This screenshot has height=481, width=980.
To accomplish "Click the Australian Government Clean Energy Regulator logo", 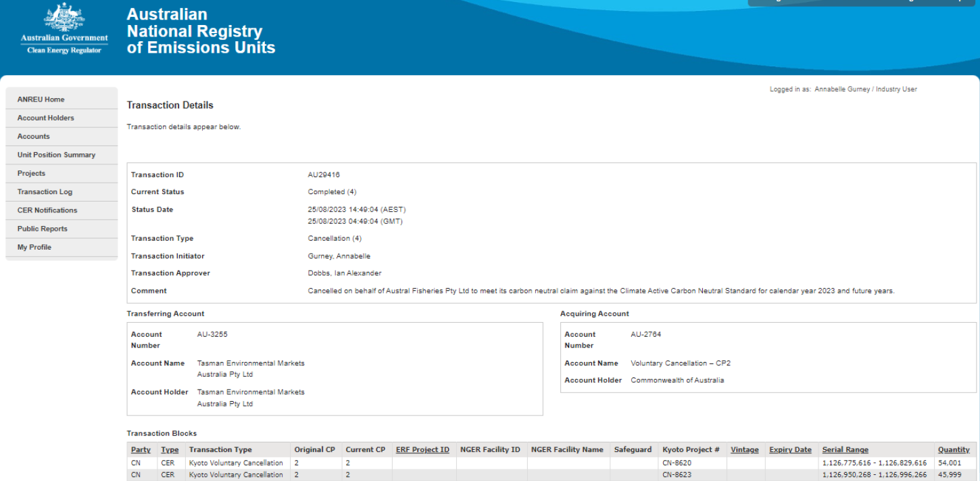I will 64,29.
